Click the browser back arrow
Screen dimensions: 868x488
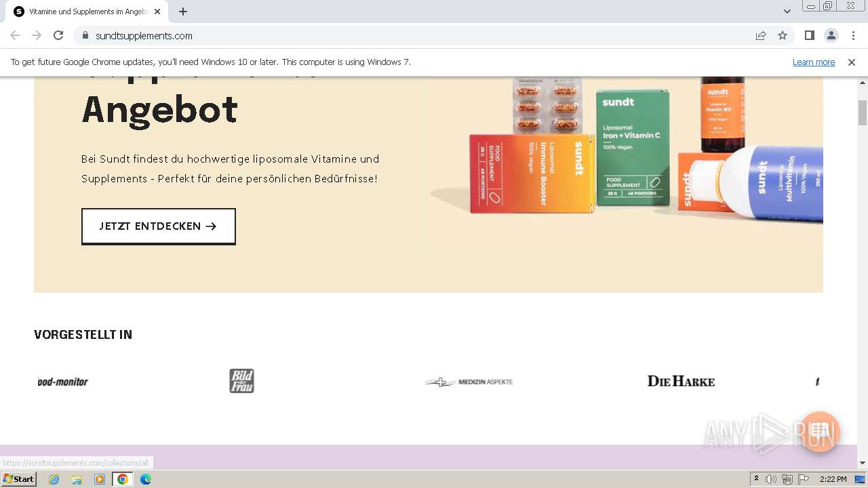[x=15, y=35]
